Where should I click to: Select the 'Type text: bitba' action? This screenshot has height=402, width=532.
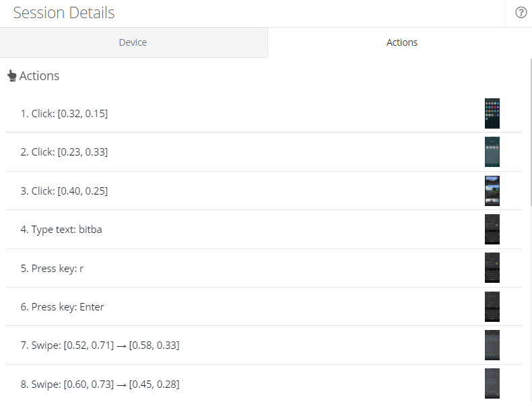[x=61, y=230]
